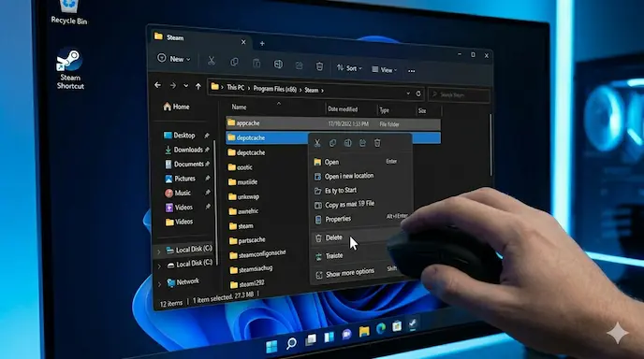644x359 pixels.
Task: Select Downloads in the navigation pane
Action: [183, 150]
